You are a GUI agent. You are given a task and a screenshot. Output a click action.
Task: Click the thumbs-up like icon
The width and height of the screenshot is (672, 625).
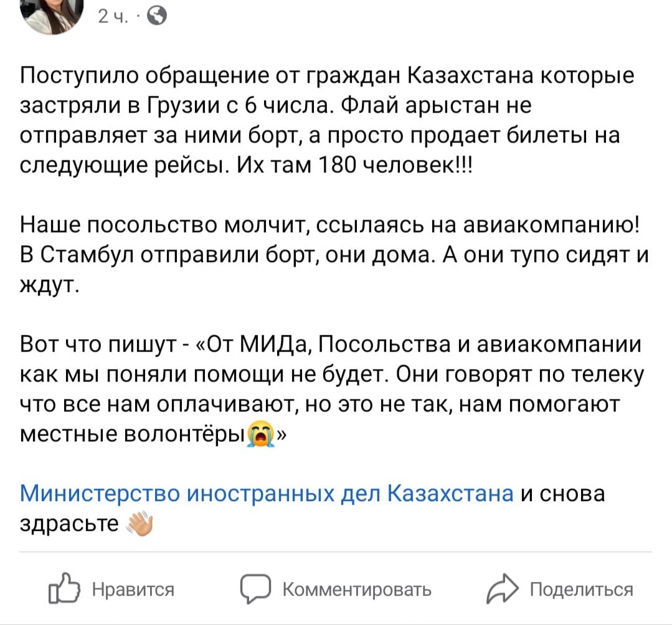tap(64, 589)
